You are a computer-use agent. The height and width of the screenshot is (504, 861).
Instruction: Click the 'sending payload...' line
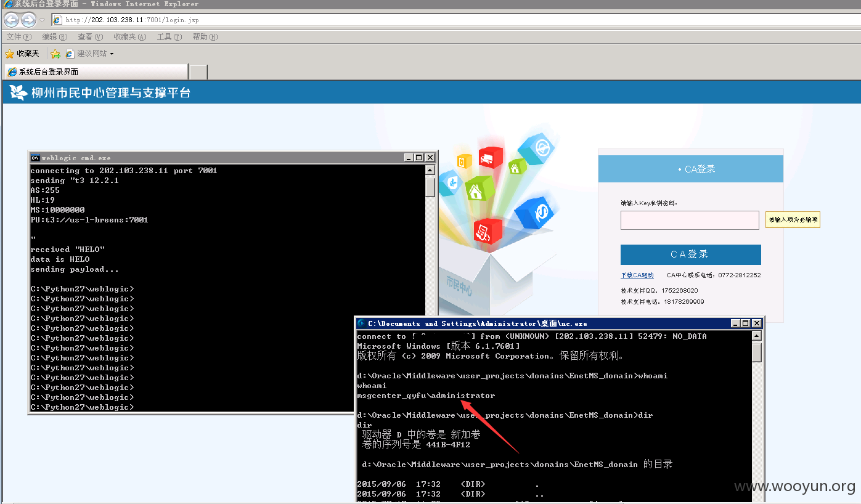(75, 269)
